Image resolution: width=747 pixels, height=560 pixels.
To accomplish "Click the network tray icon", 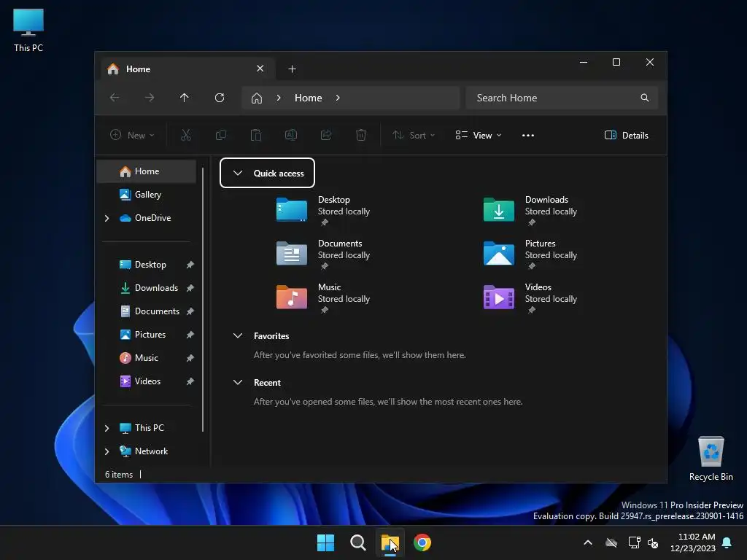I will [634, 542].
